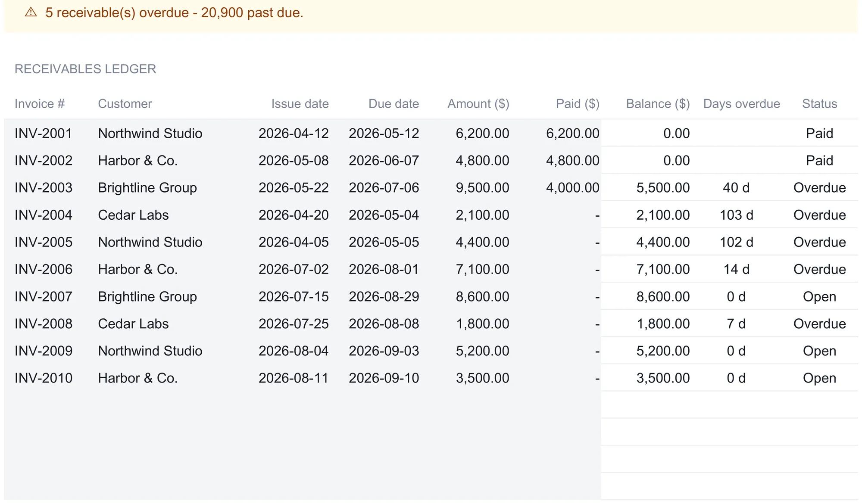
Task: Select invoice INV-2003 cell
Action: coord(44,188)
